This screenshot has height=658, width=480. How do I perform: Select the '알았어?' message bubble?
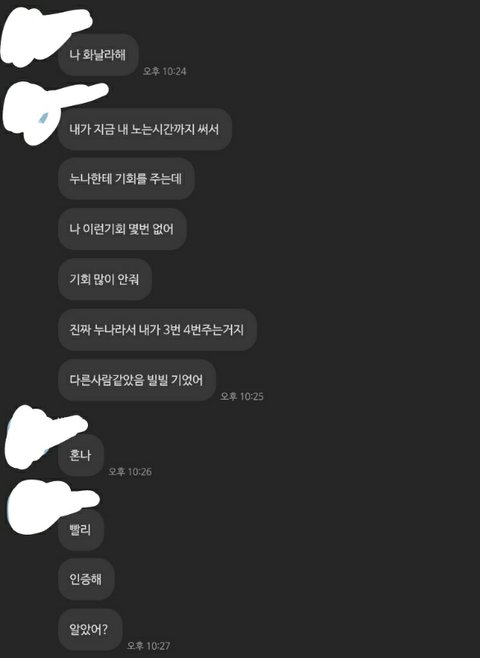point(90,629)
